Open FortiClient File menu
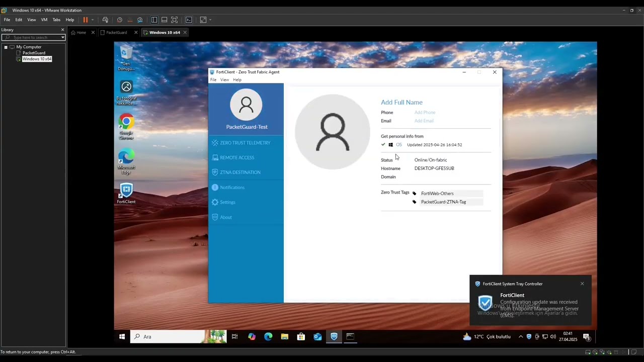 point(213,80)
